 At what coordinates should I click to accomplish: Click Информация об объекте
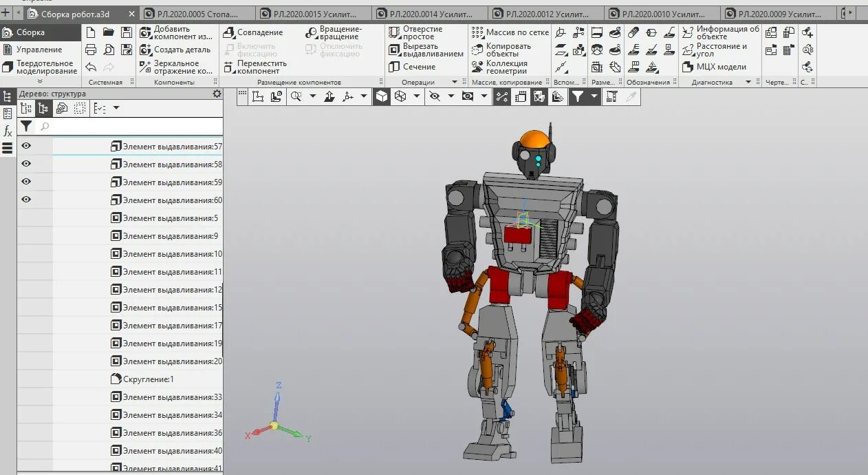click(x=721, y=32)
